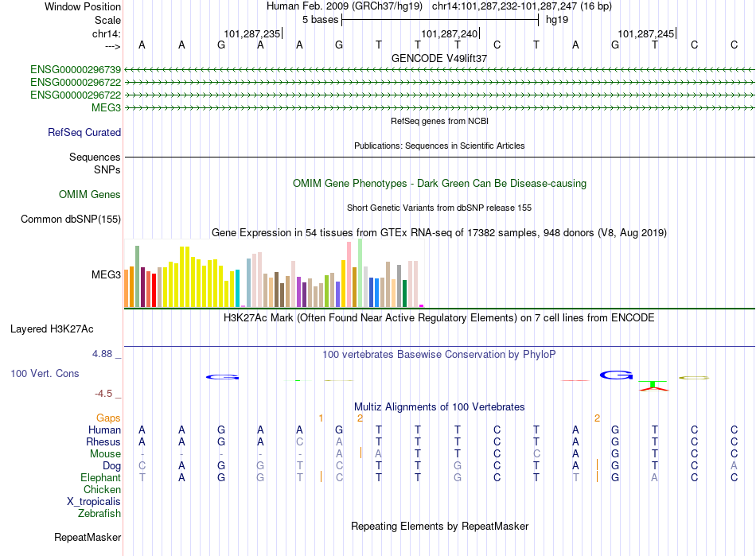Click 'Human Feb. 2009 (GRCh37/hg19)' assembly text
756x556 pixels.
click(345, 6)
